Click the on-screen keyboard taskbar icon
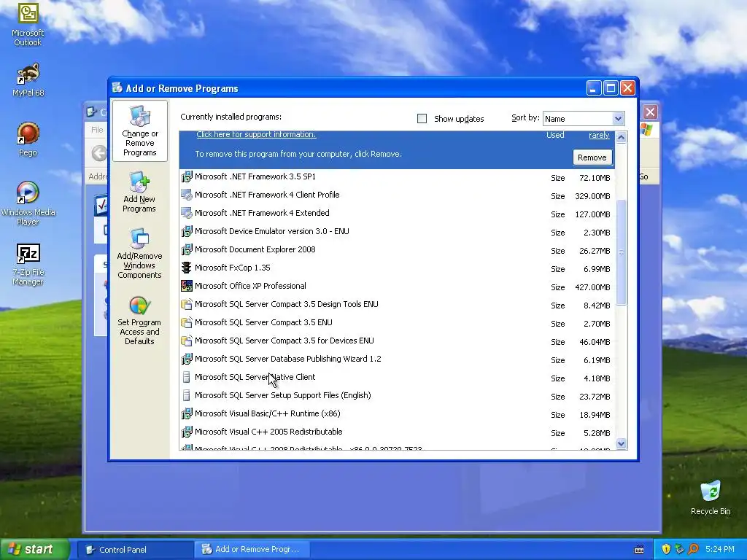 [639, 550]
